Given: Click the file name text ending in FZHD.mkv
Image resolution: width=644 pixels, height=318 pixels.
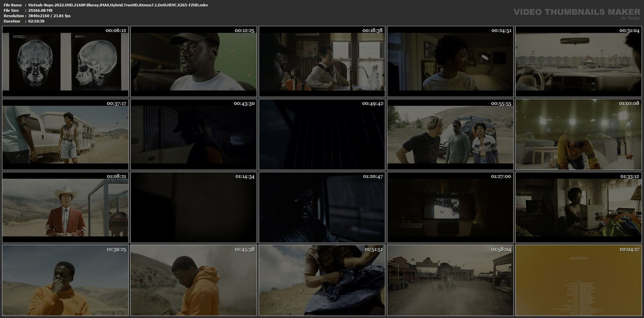Looking at the screenshot, I should point(118,5).
